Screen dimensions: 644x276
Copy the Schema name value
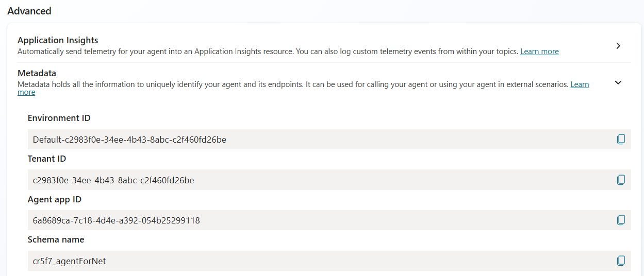[621, 261]
